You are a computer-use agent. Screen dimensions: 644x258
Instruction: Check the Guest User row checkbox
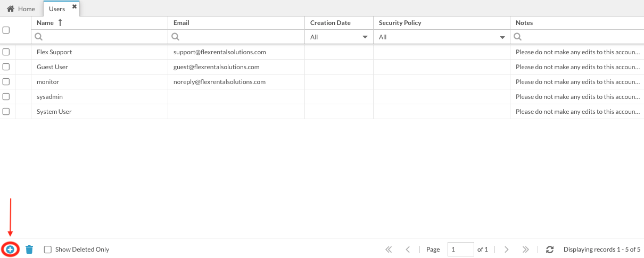[6, 67]
